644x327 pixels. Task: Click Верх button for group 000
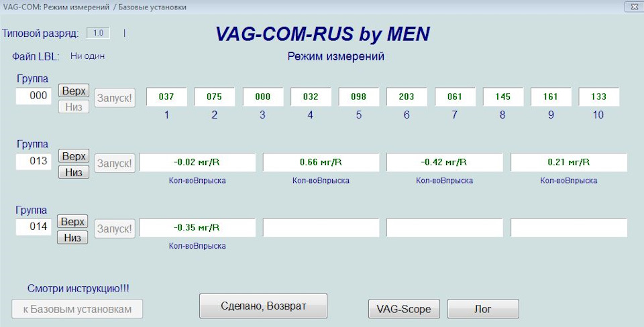click(74, 90)
